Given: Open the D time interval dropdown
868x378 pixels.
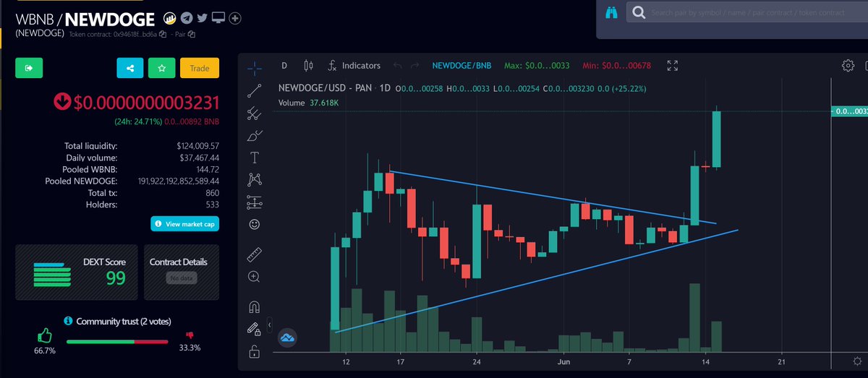Looking at the screenshot, I should click(284, 65).
